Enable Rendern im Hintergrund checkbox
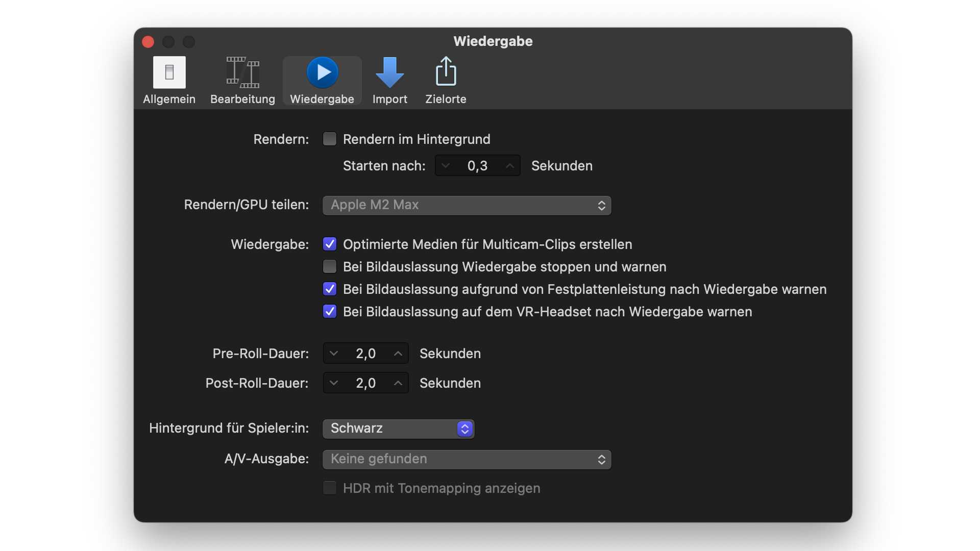The height and width of the screenshot is (551, 980). pos(330,139)
